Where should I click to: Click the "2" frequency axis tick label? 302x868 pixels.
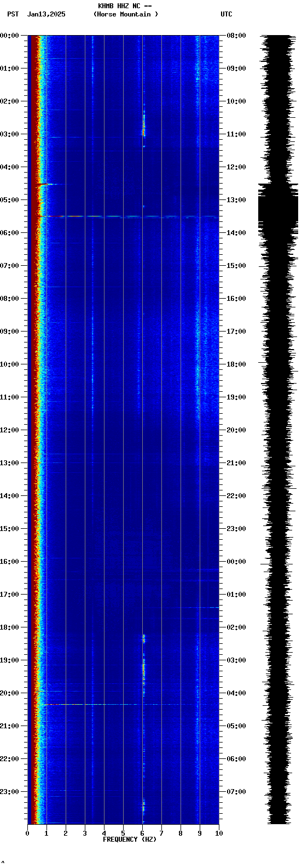tap(66, 833)
